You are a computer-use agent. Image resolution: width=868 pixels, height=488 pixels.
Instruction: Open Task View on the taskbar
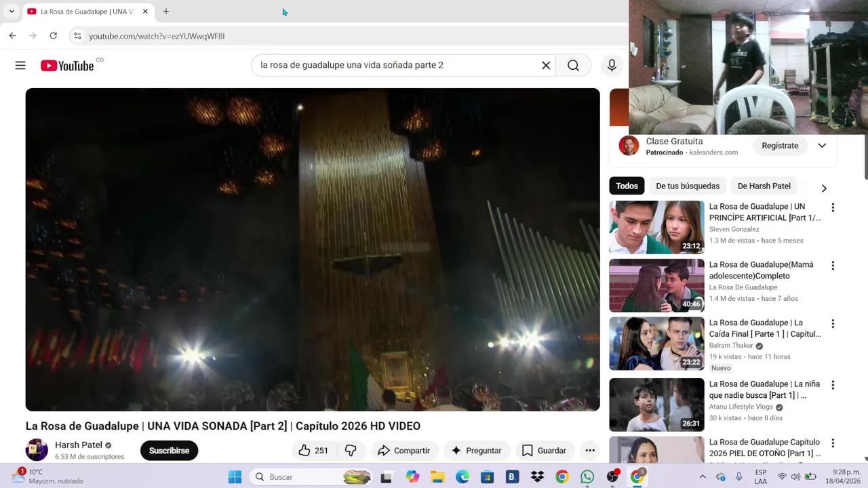coord(386,477)
